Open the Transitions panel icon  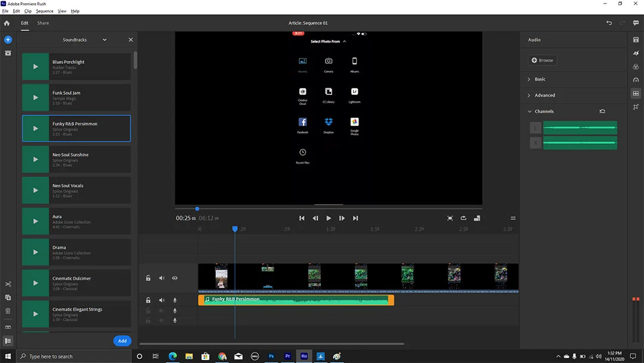click(636, 53)
